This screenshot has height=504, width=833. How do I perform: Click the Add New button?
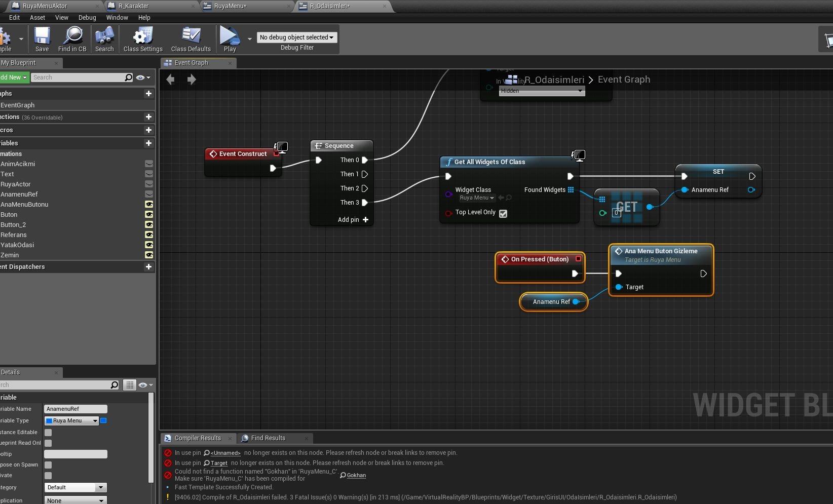[14, 77]
